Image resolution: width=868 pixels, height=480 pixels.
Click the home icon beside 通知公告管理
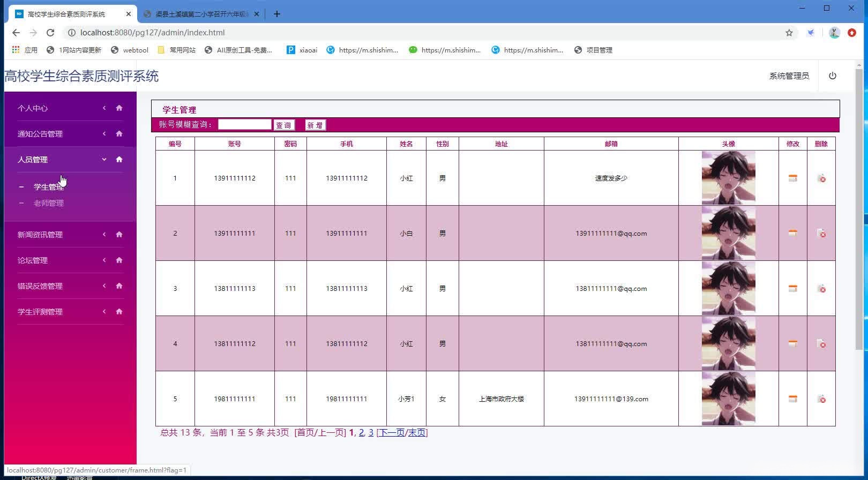(x=119, y=134)
